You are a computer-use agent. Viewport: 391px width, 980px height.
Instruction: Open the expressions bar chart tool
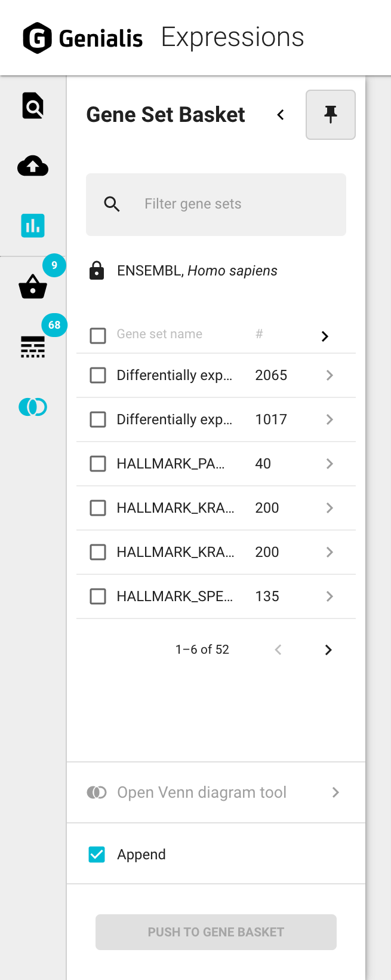coord(33,226)
